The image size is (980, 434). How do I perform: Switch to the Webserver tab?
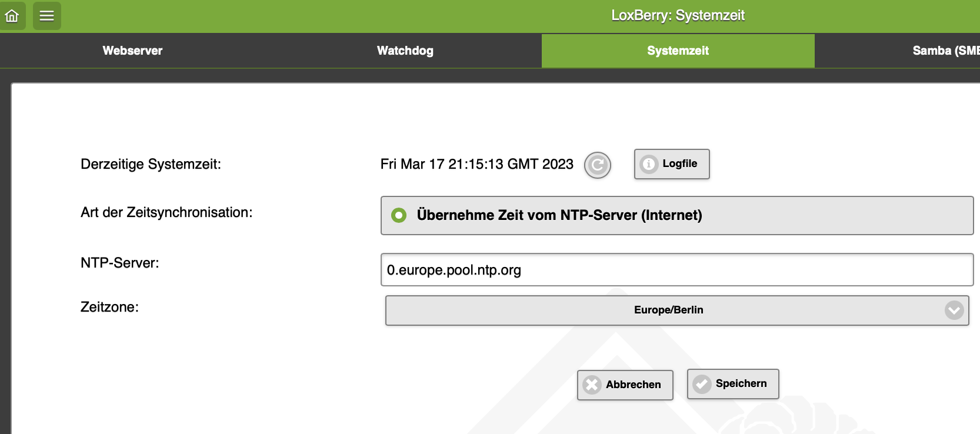132,51
